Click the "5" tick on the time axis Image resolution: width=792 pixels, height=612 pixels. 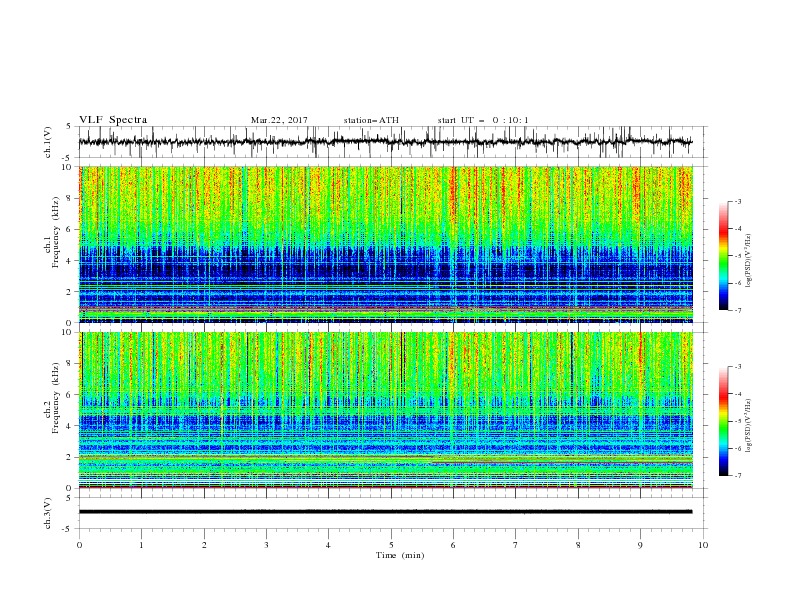(391, 545)
